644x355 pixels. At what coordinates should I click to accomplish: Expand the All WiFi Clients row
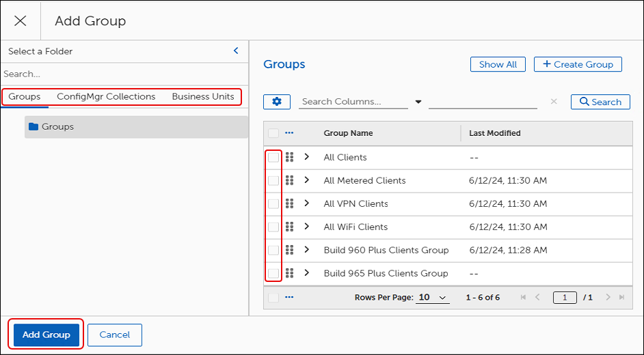(x=307, y=226)
